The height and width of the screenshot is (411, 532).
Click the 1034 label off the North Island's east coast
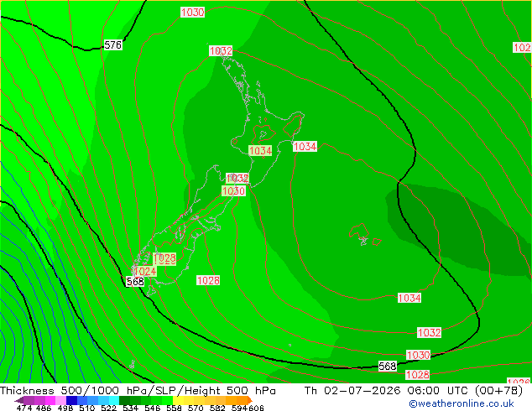point(305,147)
